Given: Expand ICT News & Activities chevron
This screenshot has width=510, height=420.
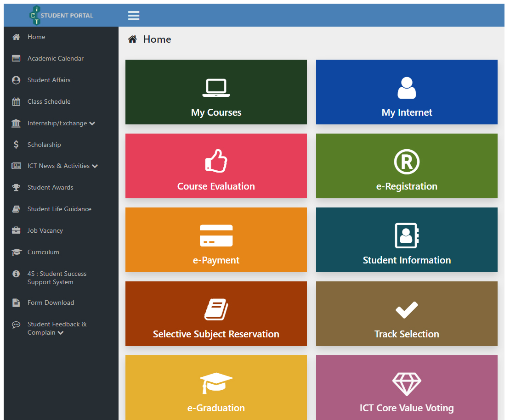Looking at the screenshot, I should point(95,166).
